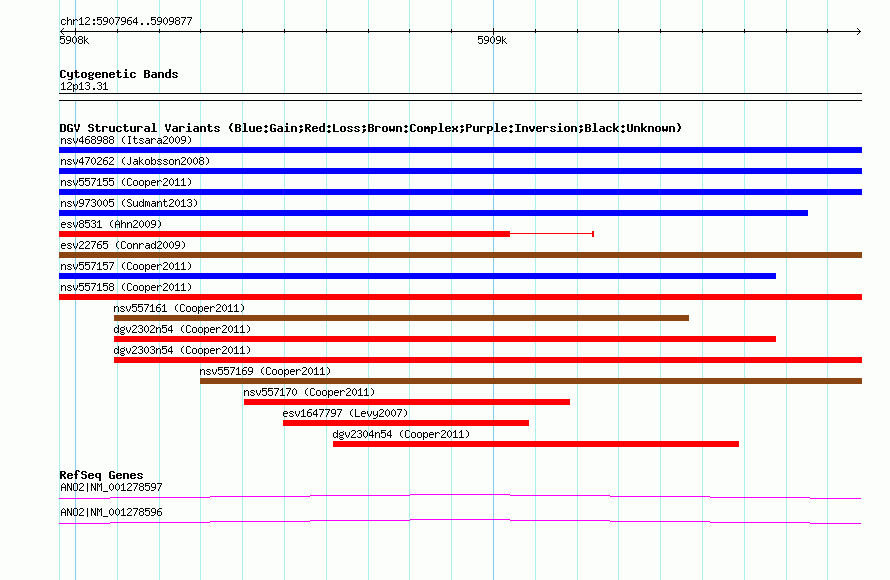Click the dgv2302n54 (Cooper2011) red bar

tap(444, 339)
